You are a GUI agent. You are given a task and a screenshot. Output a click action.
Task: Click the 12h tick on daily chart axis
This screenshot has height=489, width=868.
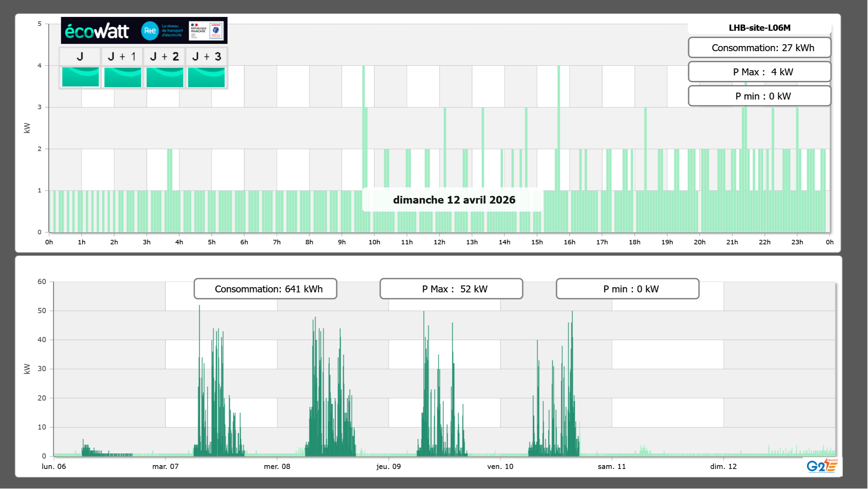click(x=439, y=242)
